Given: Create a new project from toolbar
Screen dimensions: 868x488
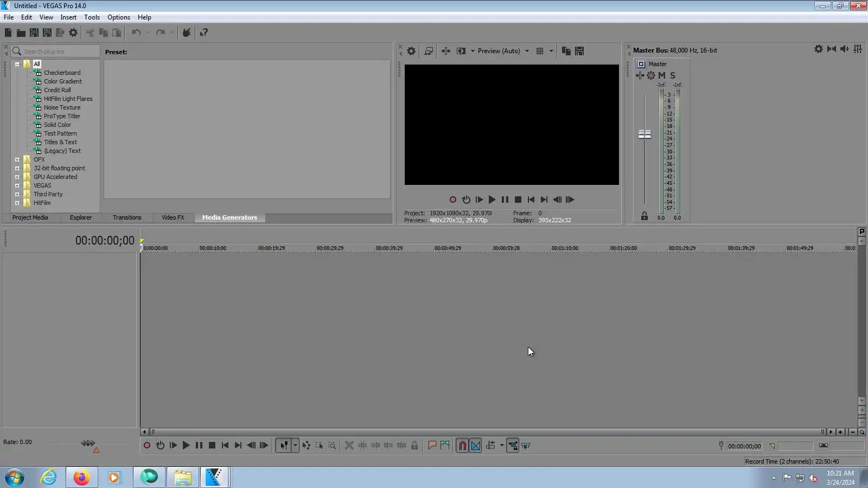Looking at the screenshot, I should (x=8, y=33).
